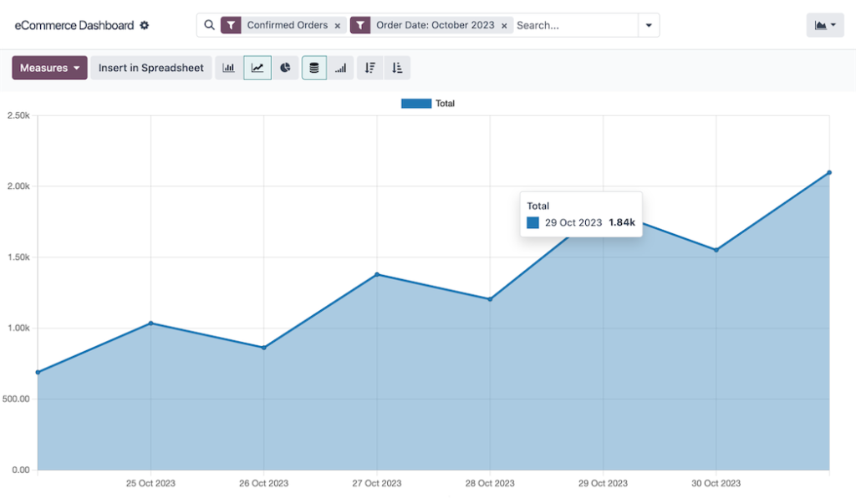
Task: Sort values in descending order
Action: (x=369, y=68)
